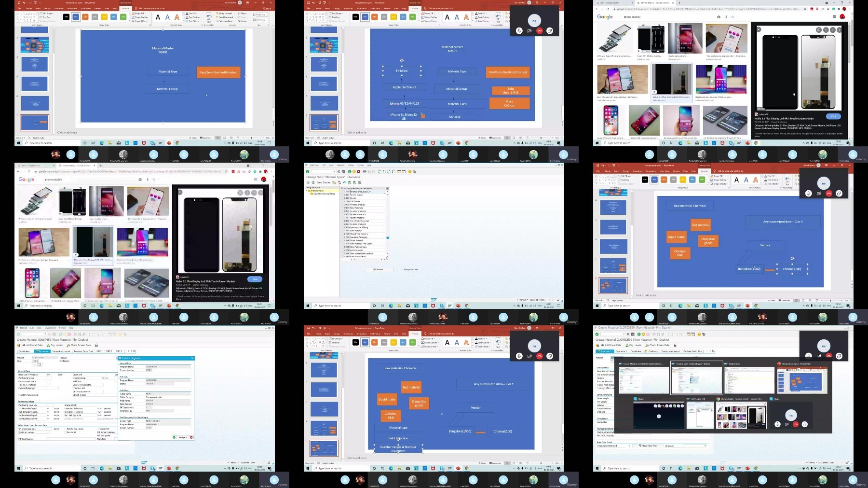Click the Share button in the PowerPoint title area

[x=267, y=8]
